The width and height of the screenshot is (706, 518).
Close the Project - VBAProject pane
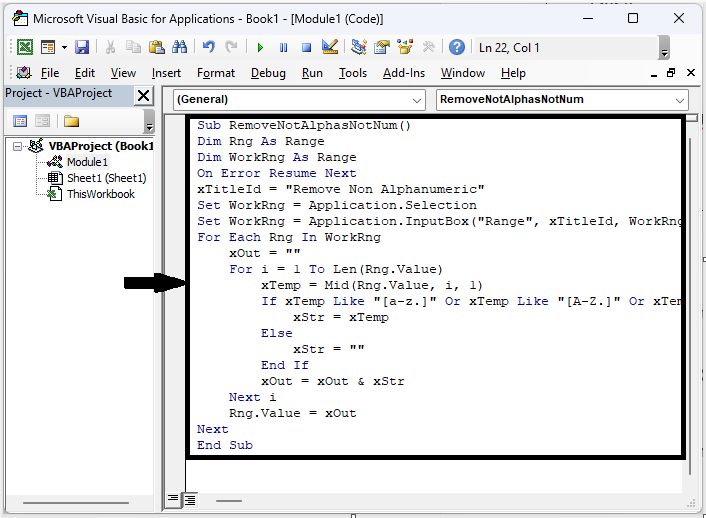[143, 95]
